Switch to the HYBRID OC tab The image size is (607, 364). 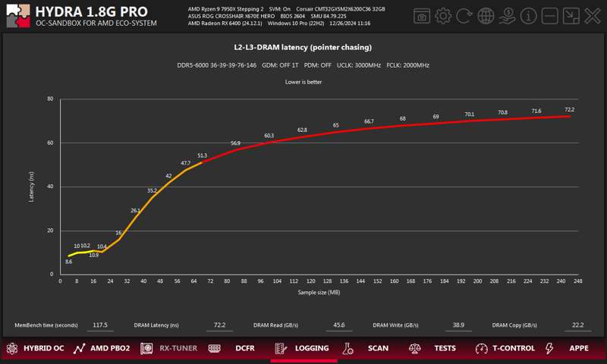click(35, 349)
